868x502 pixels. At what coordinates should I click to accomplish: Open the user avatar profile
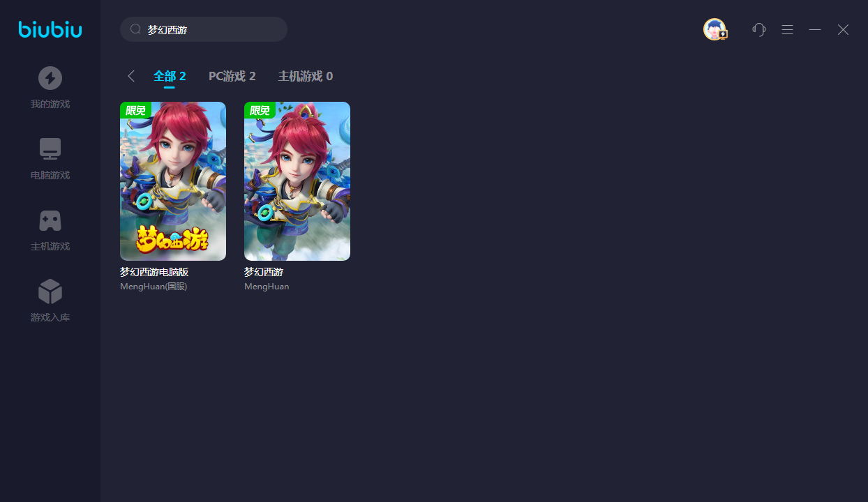(714, 29)
